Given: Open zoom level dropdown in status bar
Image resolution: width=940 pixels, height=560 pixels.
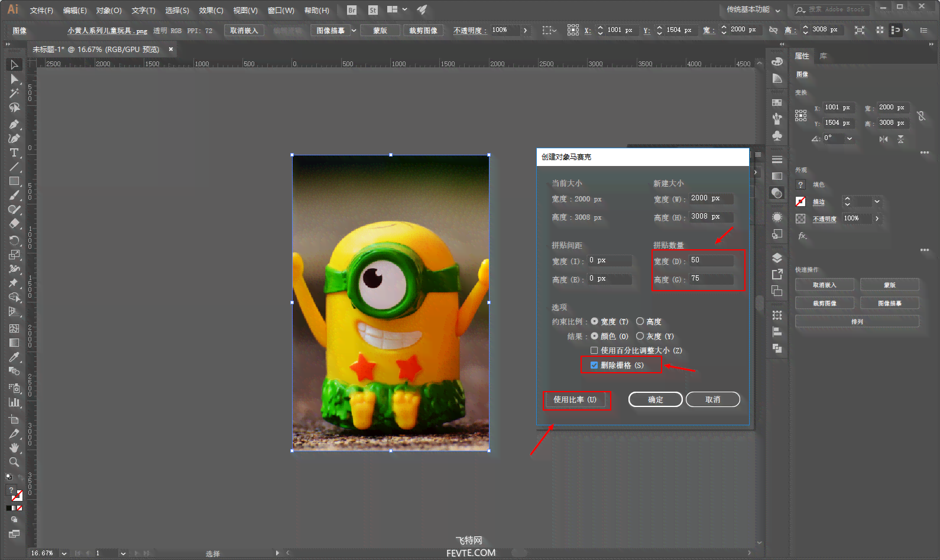Looking at the screenshot, I should coord(64,554).
